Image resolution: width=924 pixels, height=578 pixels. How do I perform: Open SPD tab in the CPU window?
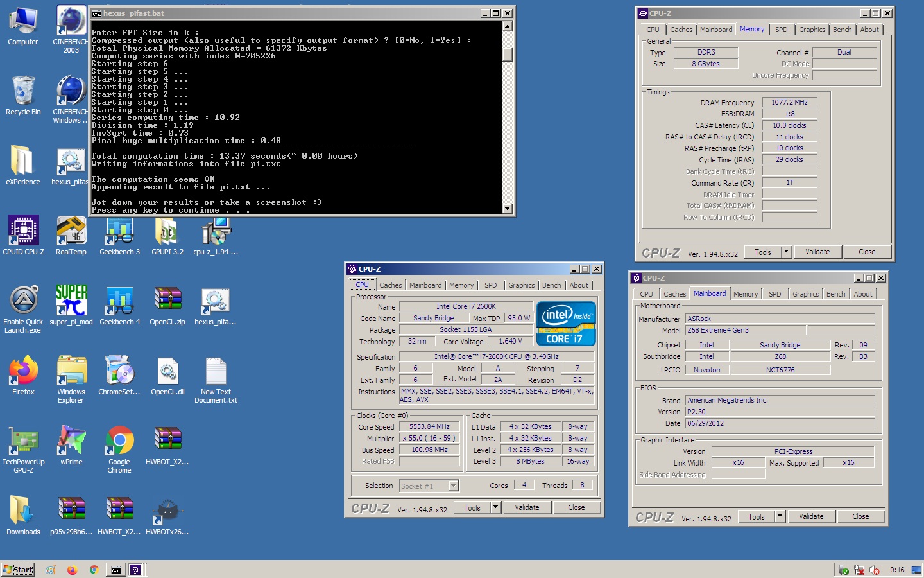[490, 285]
